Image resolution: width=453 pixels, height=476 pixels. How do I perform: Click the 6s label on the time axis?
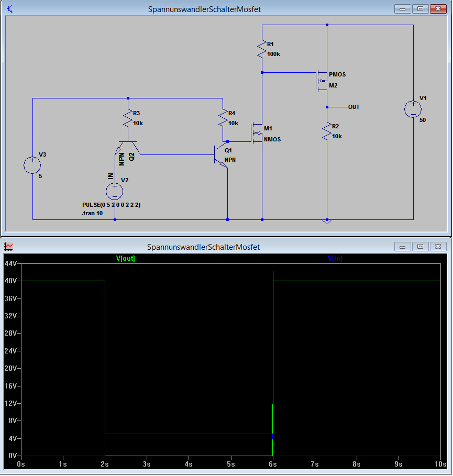click(273, 464)
